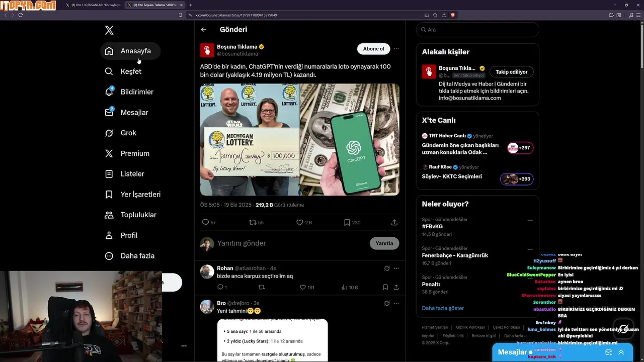Viewport: 644px width, 362px height.
Task: Share Rohan's comment
Action: click(396, 287)
